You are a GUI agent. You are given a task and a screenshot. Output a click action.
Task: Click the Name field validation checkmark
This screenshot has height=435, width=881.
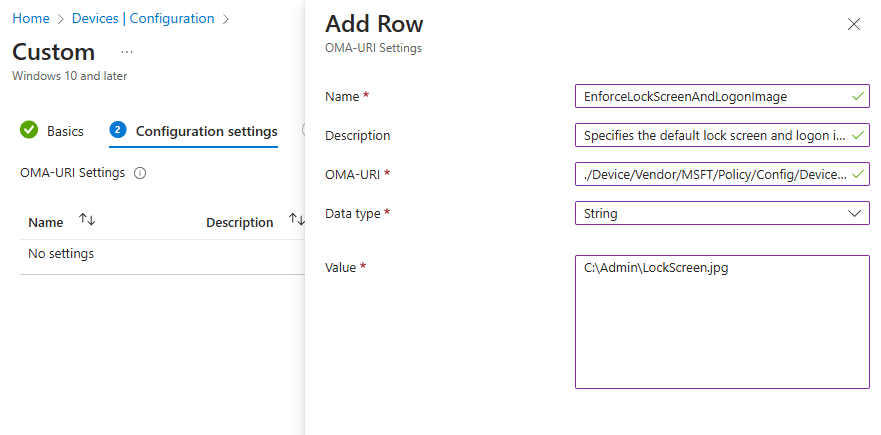coord(857,96)
